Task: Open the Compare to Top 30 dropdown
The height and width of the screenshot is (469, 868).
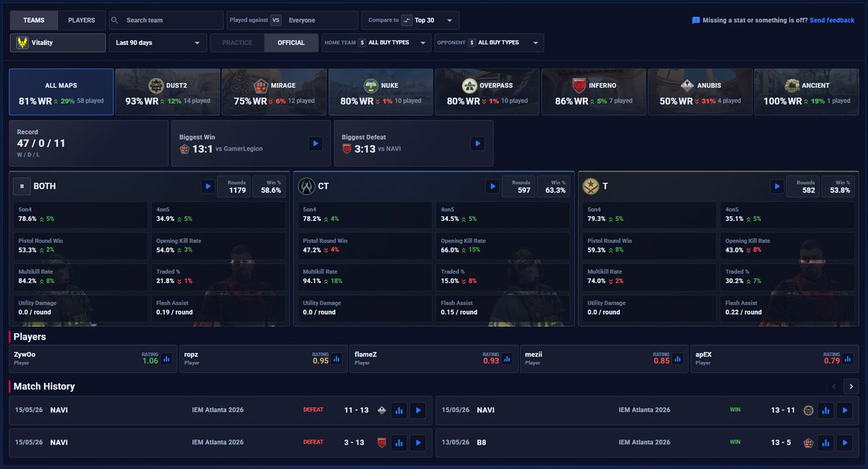Action: coord(410,20)
